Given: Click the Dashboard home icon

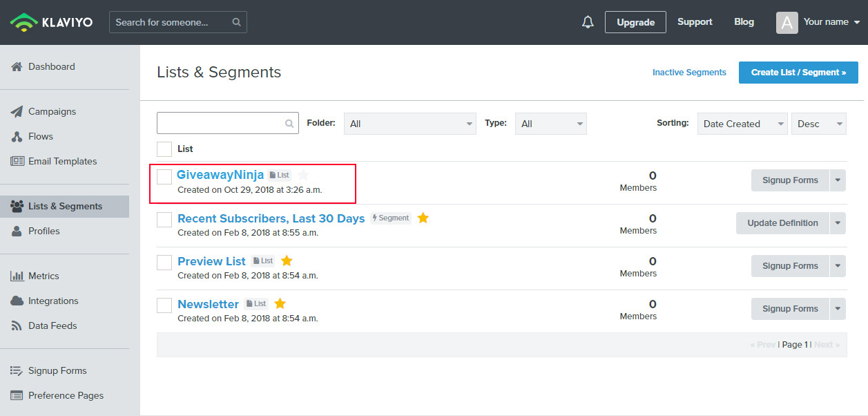Looking at the screenshot, I should [x=17, y=67].
